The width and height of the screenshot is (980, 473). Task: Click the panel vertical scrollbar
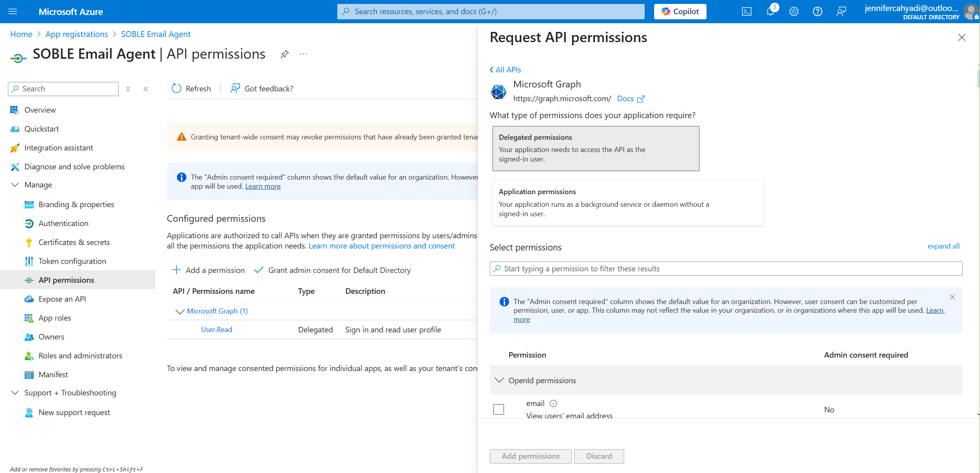(978, 79)
